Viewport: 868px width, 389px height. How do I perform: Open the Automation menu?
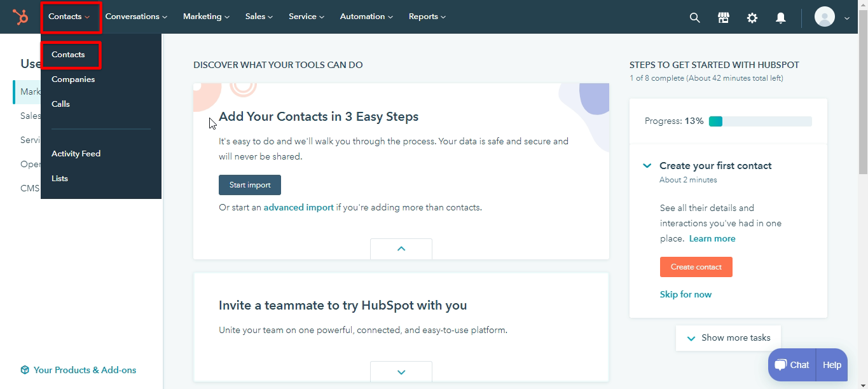(366, 17)
